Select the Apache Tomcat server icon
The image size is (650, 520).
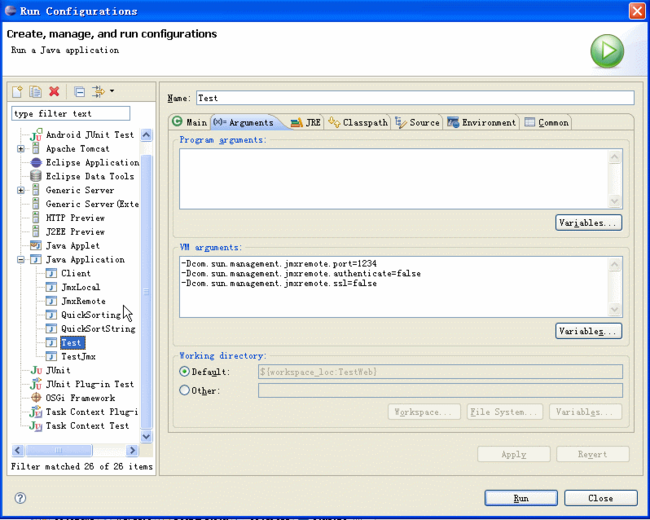pyautogui.click(x=36, y=148)
